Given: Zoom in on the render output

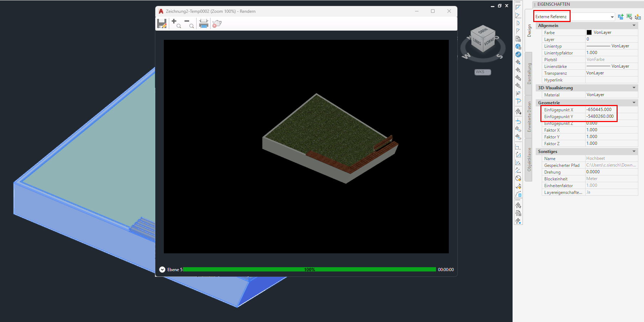Looking at the screenshot, I should (176, 24).
